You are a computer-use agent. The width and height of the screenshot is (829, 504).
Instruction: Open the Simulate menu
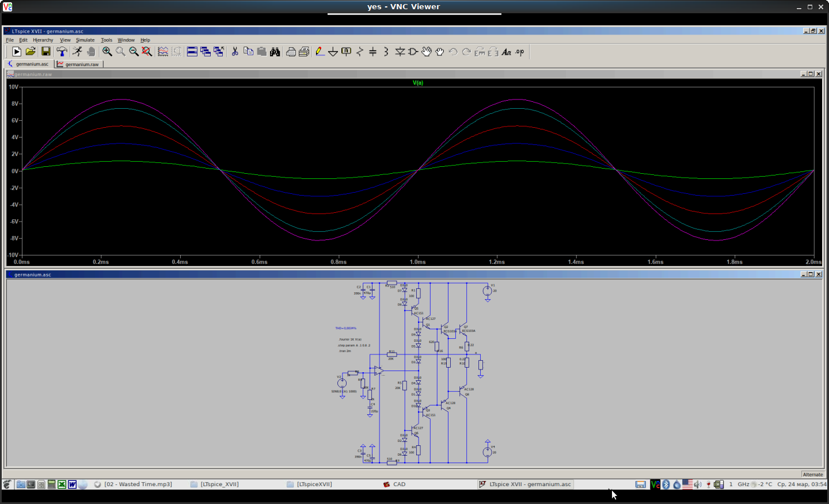click(85, 40)
